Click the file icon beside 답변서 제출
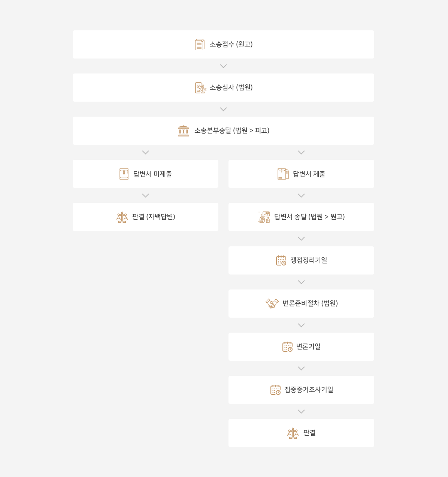The width and height of the screenshot is (448, 477). click(283, 174)
